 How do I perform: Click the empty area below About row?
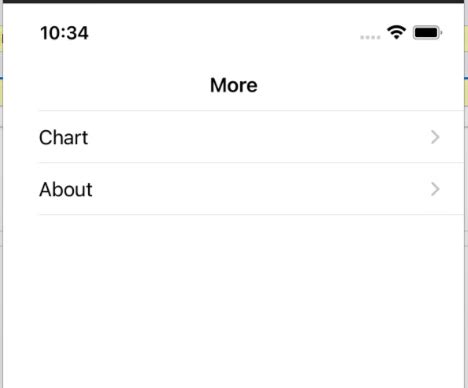(x=233, y=300)
